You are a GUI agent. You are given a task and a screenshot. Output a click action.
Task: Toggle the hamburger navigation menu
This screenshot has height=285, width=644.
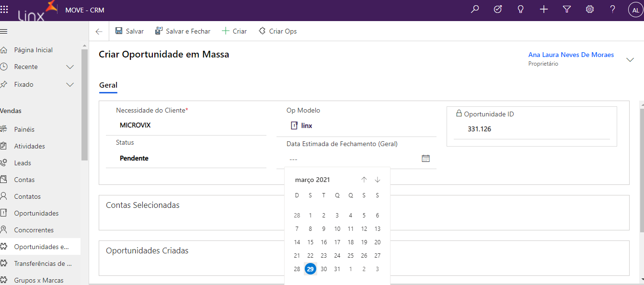[4, 31]
